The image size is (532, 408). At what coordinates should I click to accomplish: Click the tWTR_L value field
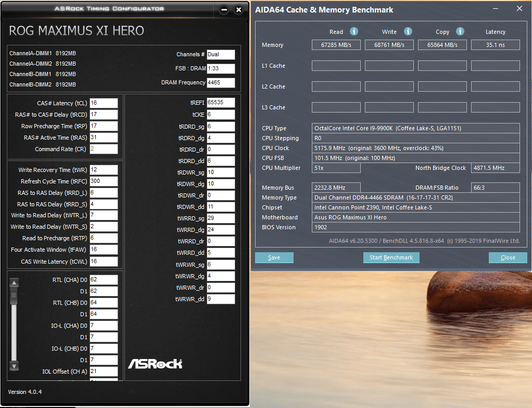point(104,215)
